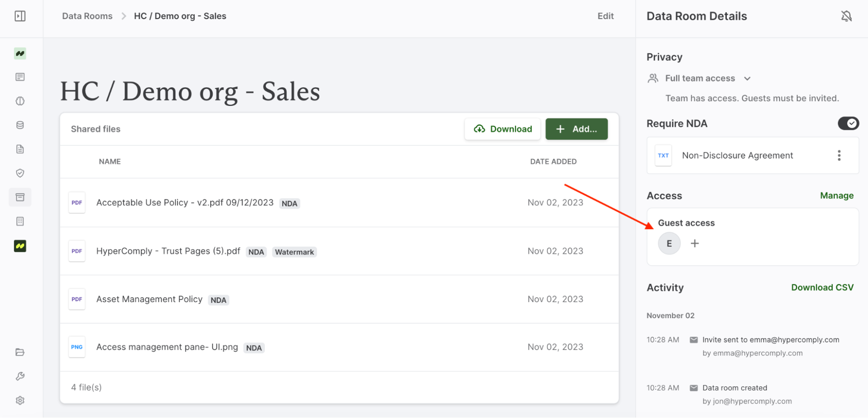The height and width of the screenshot is (418, 868).
Task: Open the document page icon in sidebar
Action: (x=20, y=149)
